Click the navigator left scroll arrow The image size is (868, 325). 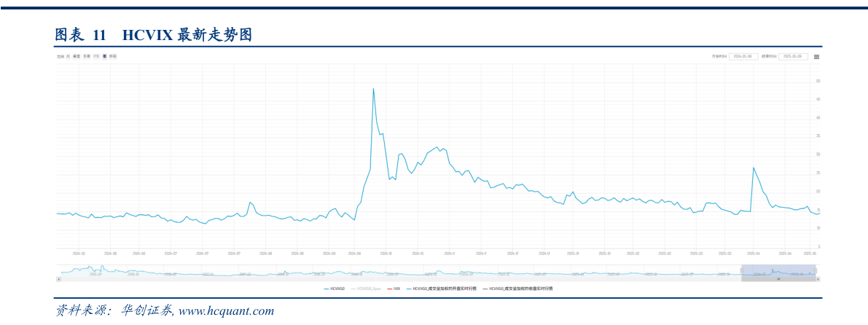58,279
